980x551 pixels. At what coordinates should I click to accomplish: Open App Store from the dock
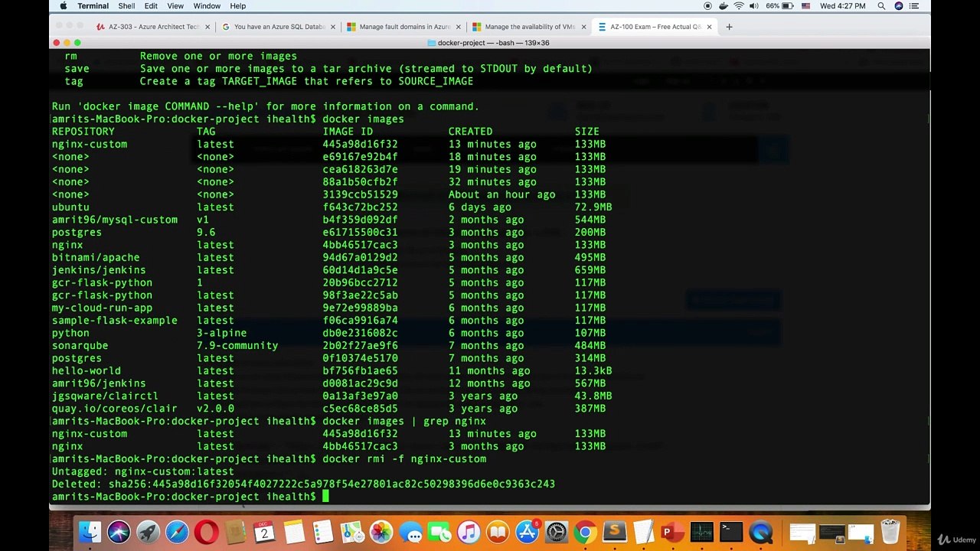(527, 532)
